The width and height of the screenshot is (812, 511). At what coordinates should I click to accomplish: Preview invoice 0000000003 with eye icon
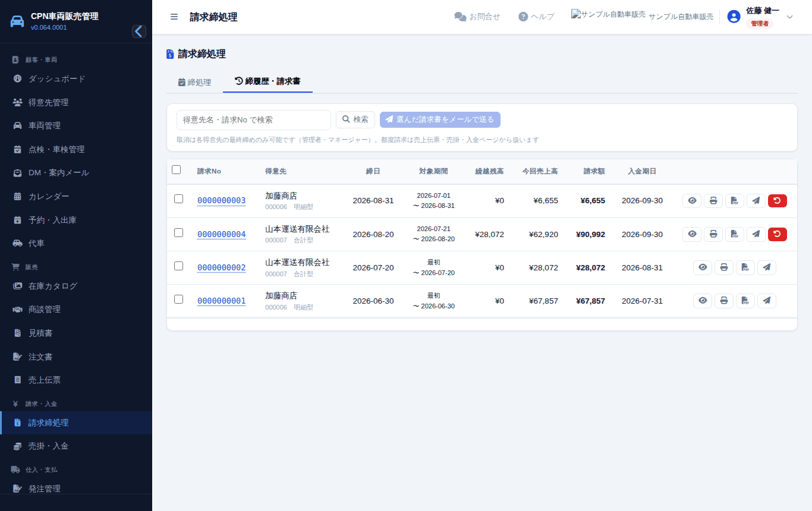[692, 201]
